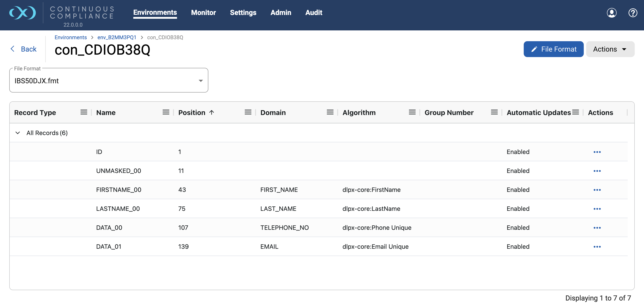Image resolution: width=644 pixels, height=308 pixels.
Task: Click the help question mark icon
Action: tap(633, 13)
